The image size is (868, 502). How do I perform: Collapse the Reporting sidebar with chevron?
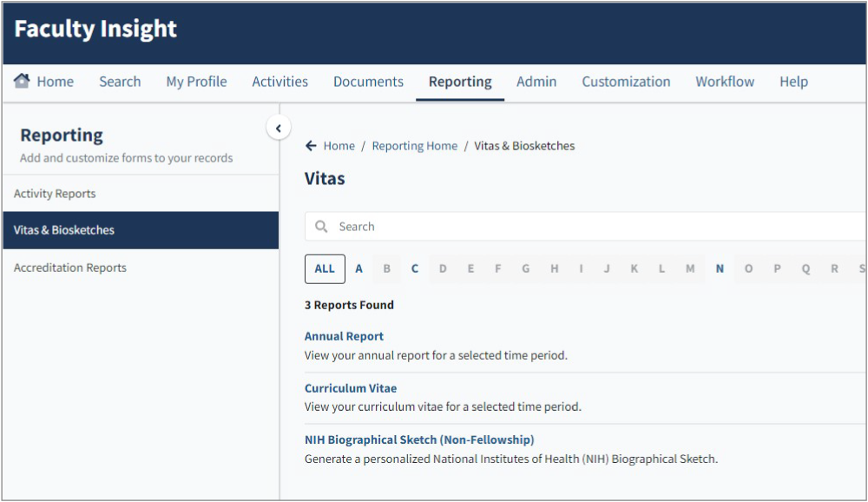[x=278, y=129]
